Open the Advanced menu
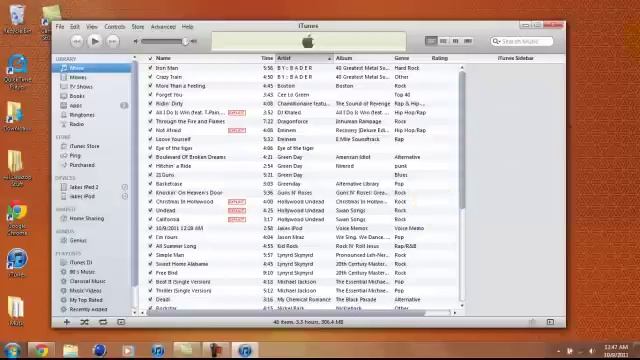This screenshot has width=640, height=360. point(163,27)
